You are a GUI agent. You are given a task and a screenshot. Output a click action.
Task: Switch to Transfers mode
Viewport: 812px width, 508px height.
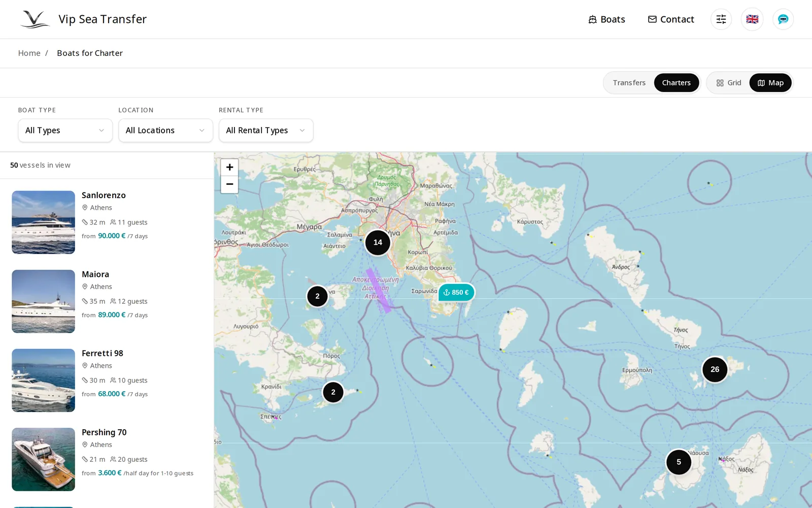tap(629, 83)
